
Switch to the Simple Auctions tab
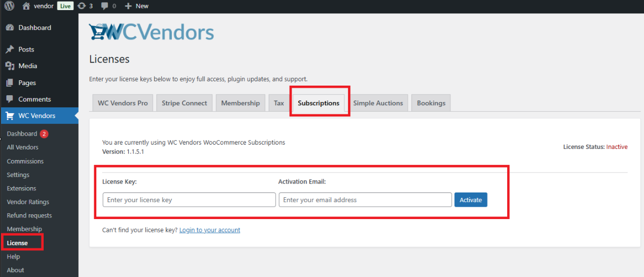(x=378, y=103)
